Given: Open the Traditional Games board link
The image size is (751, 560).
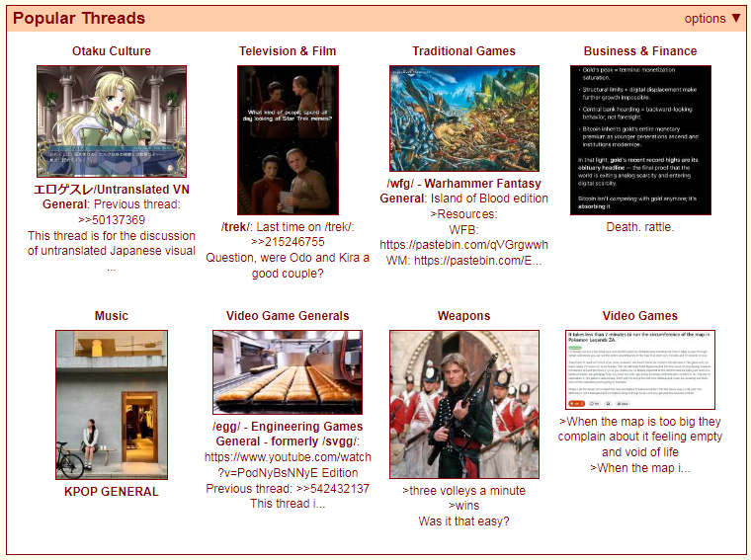Looking at the screenshot, I should tap(463, 51).
